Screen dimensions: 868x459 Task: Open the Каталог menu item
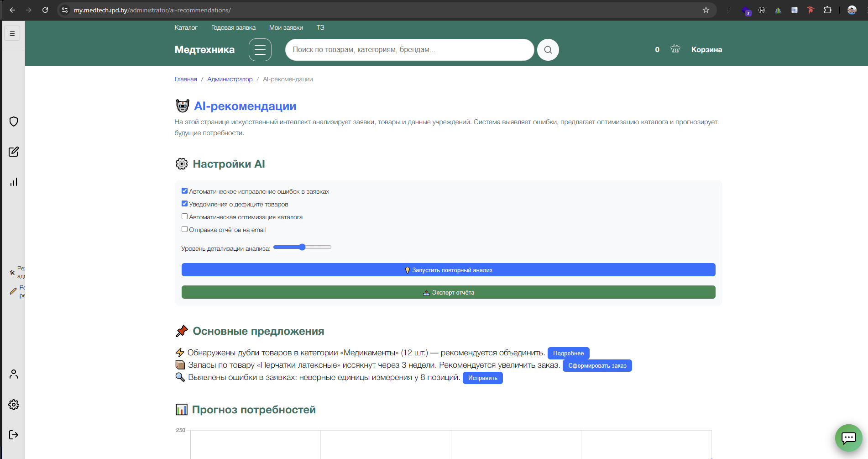[x=186, y=28]
